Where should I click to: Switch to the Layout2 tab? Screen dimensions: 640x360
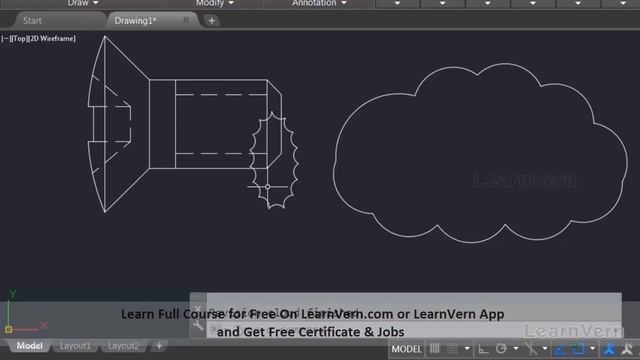(123, 346)
